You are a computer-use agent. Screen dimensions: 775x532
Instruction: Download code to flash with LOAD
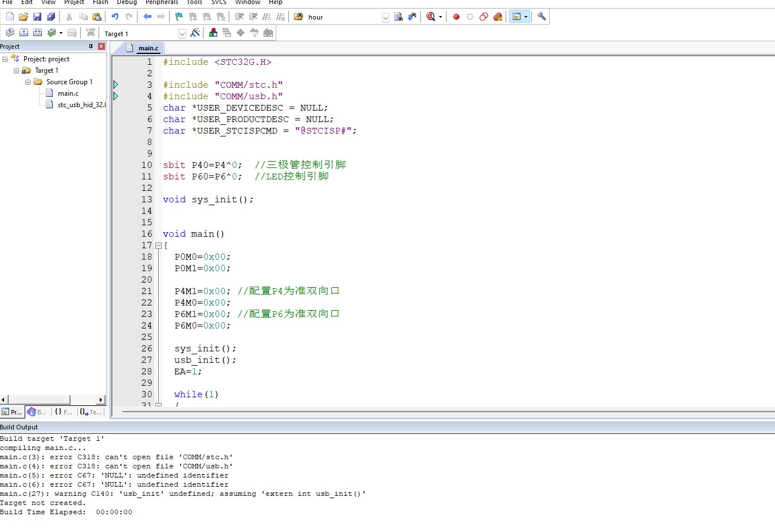[91, 33]
